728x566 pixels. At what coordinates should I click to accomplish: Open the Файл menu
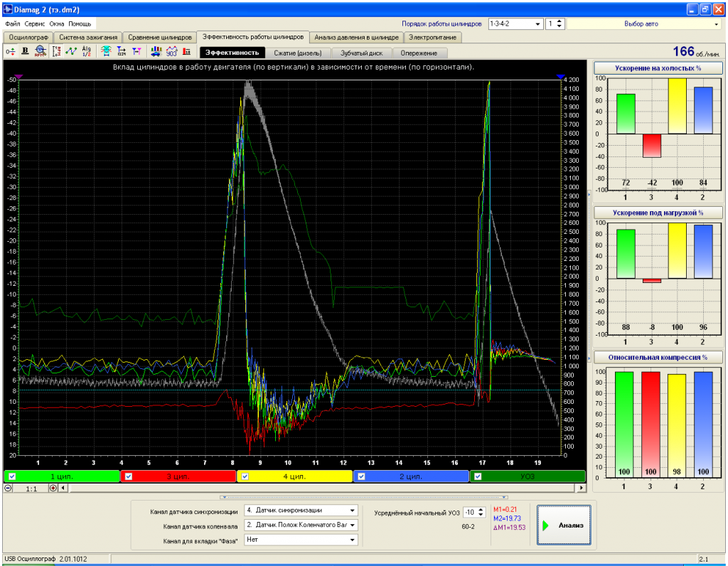(x=13, y=23)
